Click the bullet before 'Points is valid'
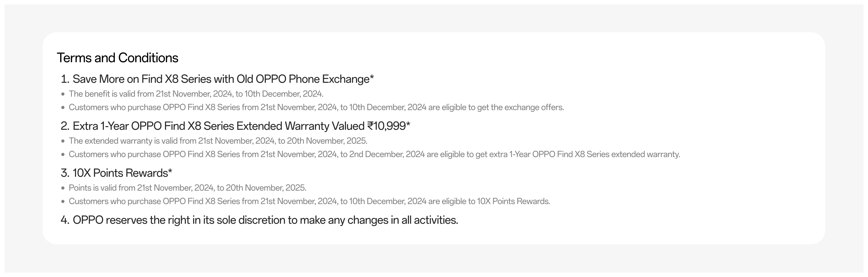 (63, 188)
